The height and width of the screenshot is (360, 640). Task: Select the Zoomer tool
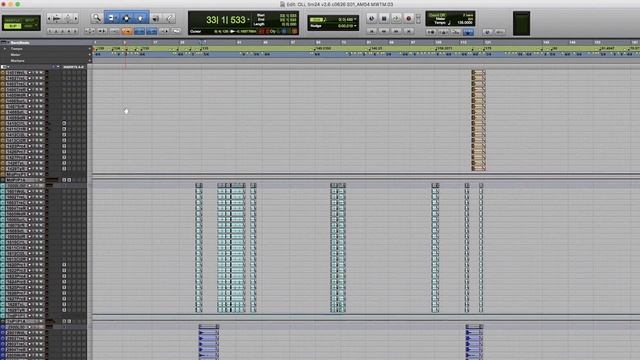pyautogui.click(x=97, y=18)
